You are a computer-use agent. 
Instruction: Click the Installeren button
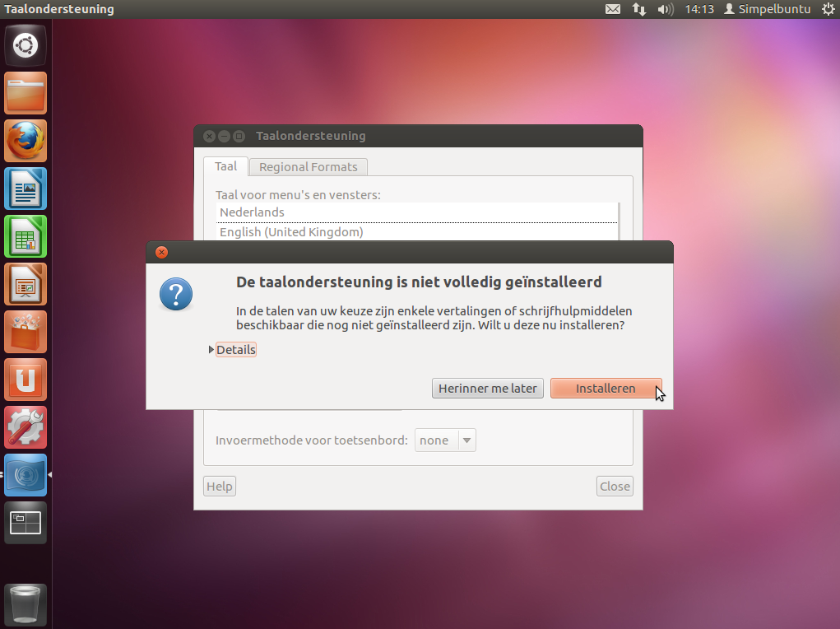point(606,389)
